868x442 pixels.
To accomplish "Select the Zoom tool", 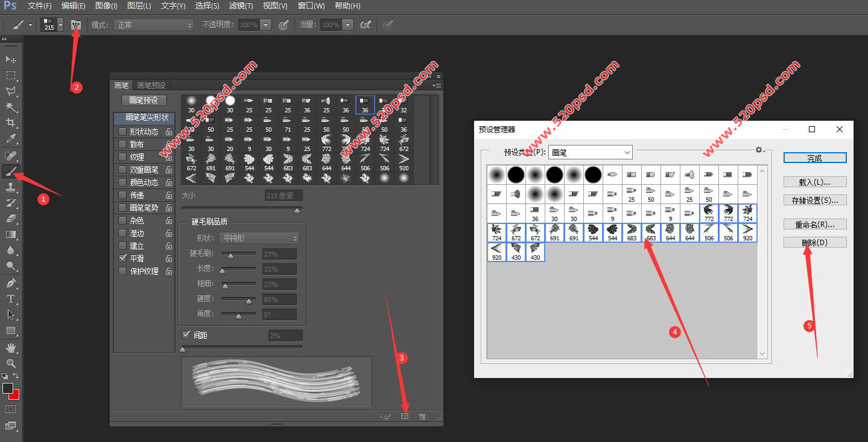I will tap(11, 363).
